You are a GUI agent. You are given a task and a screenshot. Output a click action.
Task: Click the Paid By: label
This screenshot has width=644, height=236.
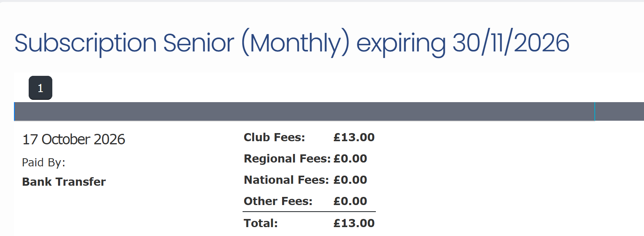(44, 162)
